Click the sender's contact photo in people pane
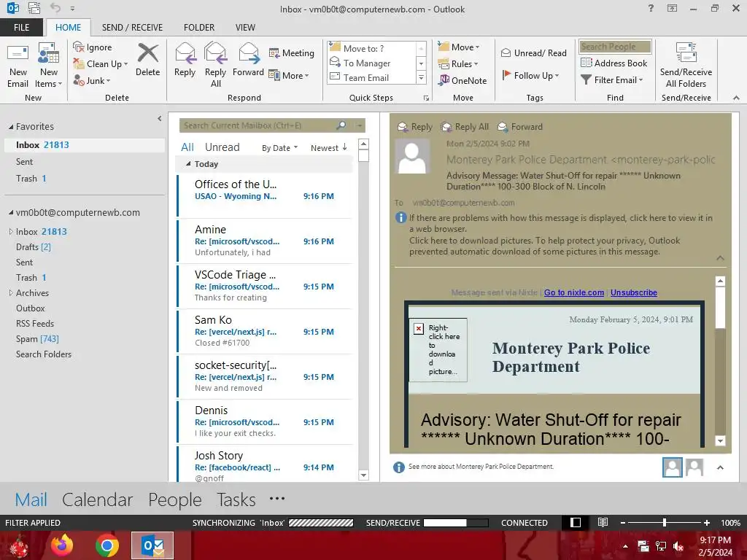This screenshot has width=747, height=560. (672, 467)
